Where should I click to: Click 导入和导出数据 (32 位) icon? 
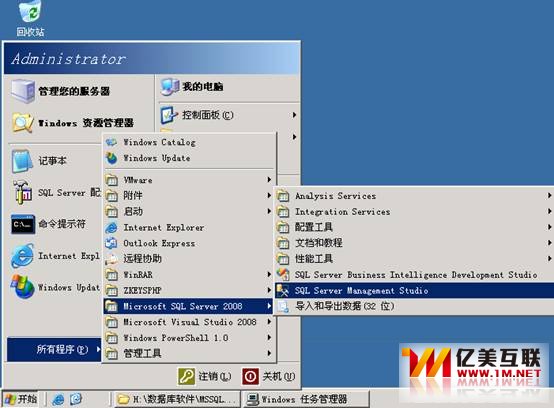(x=283, y=306)
